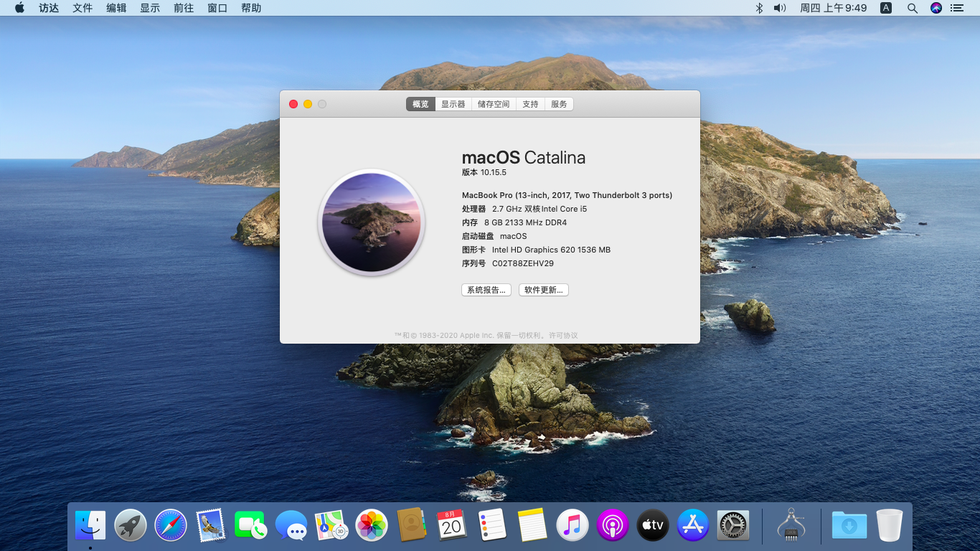Screen dimensions: 980x551
Task: Open Finder from the Dock
Action: coord(90,526)
